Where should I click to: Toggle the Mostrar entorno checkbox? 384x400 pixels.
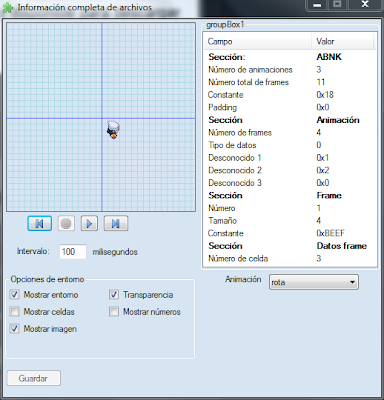(x=14, y=295)
